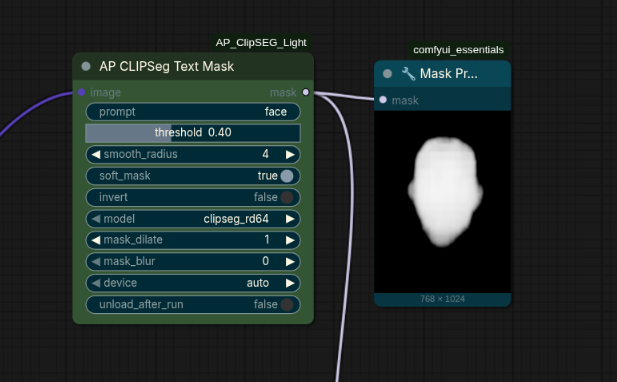Click the mask_blur value 0
This screenshot has height=382, width=617.
pyautogui.click(x=266, y=261)
